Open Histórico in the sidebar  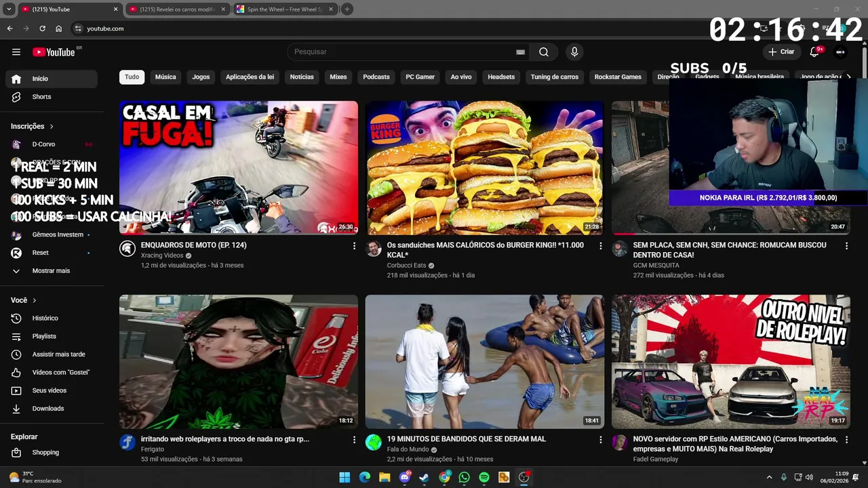tap(52, 319)
